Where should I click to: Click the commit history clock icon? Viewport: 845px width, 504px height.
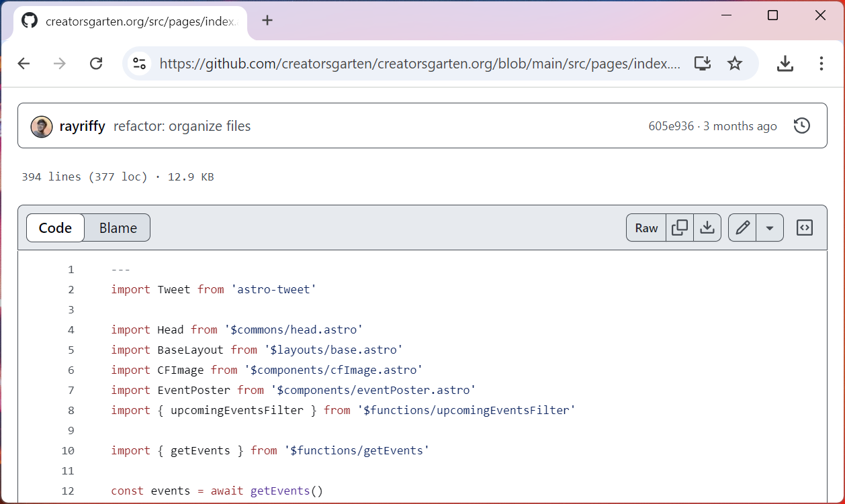pos(801,125)
